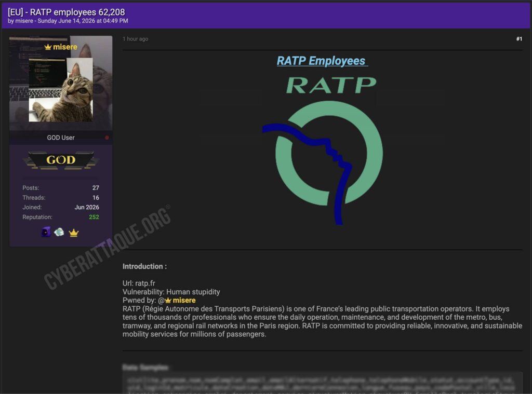Click the 'Introduction :' heading
This screenshot has width=532, height=394.
(x=145, y=266)
